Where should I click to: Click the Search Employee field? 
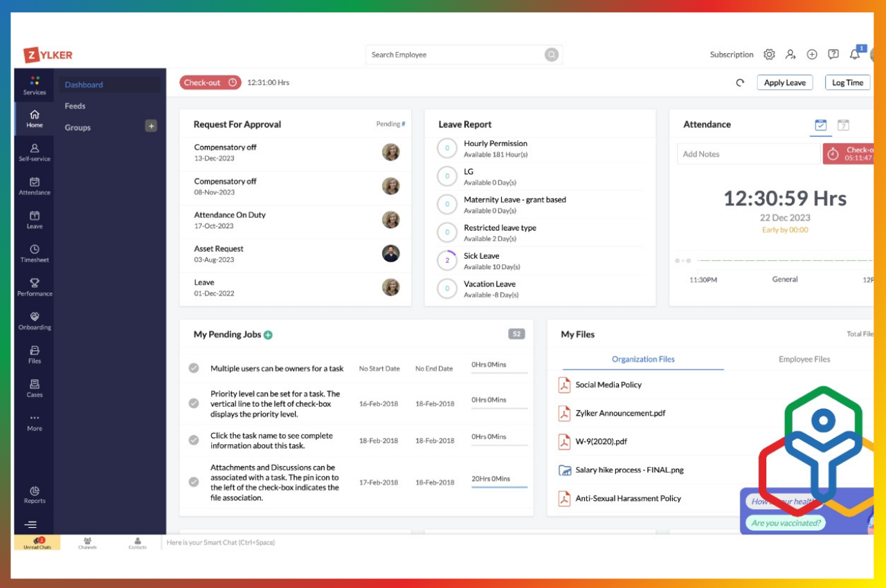(x=455, y=55)
